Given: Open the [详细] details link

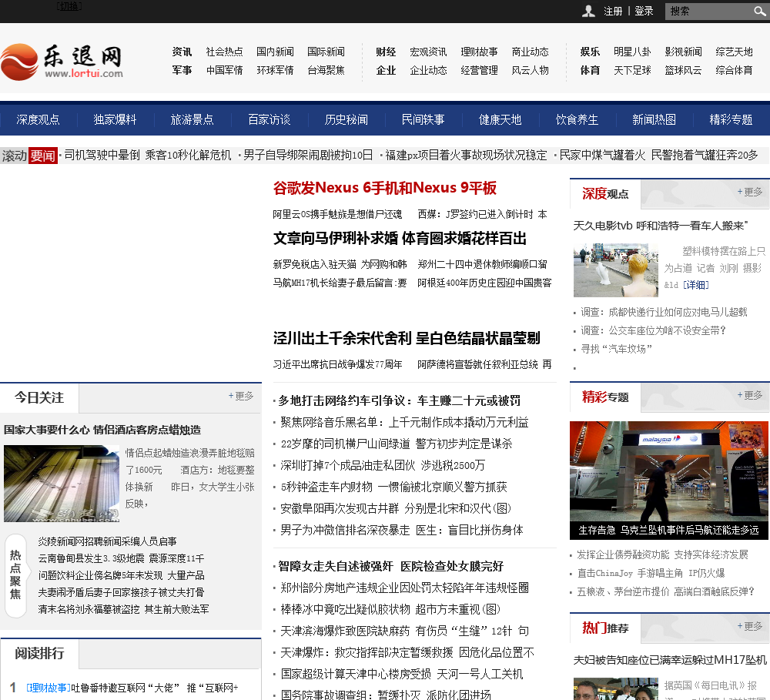Looking at the screenshot, I should coord(696,285).
